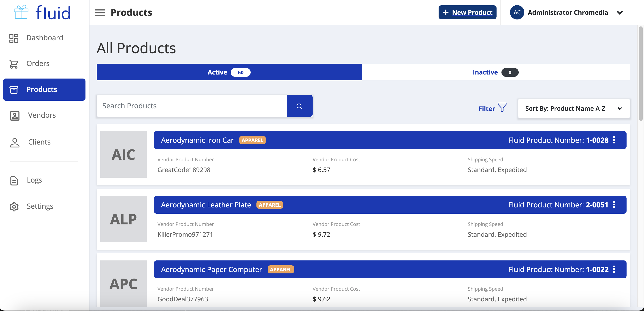Expand the Administrator Chromedia account chevron
Screen dimensions: 644x311
click(x=620, y=13)
